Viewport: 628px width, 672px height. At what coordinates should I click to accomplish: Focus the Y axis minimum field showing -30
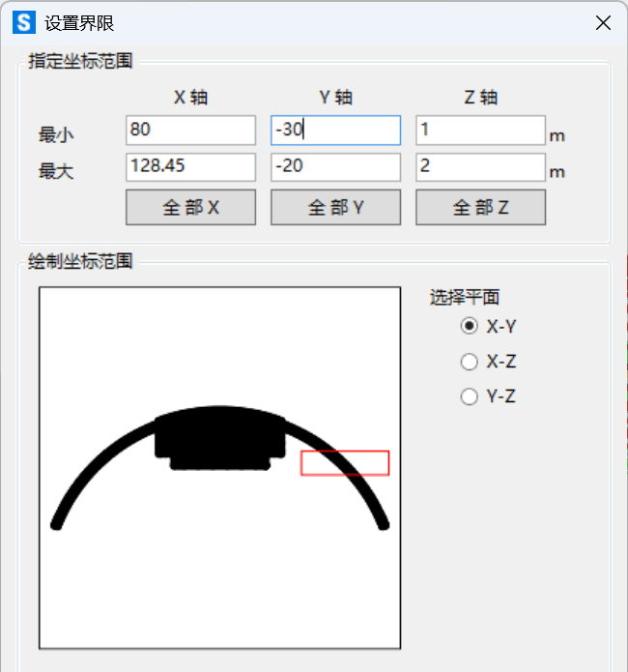(335, 131)
